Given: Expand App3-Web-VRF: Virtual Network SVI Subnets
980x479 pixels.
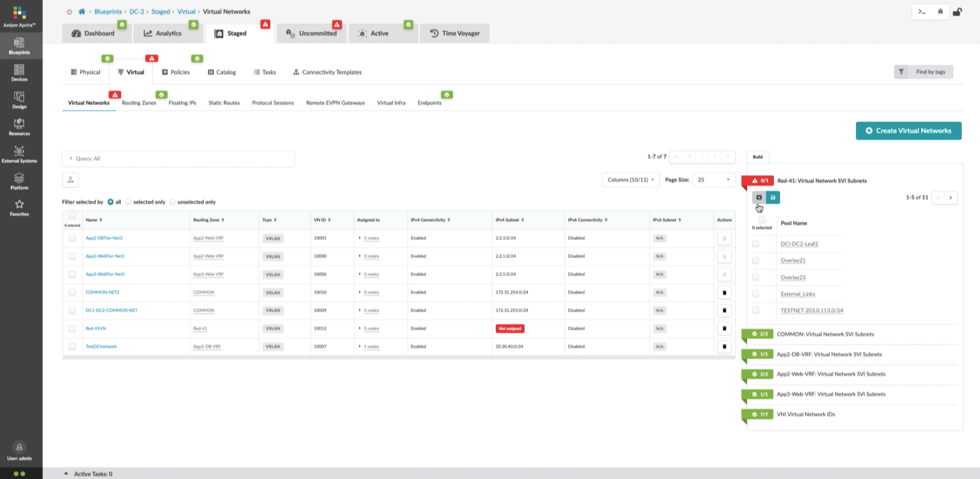Looking at the screenshot, I should 831,394.
